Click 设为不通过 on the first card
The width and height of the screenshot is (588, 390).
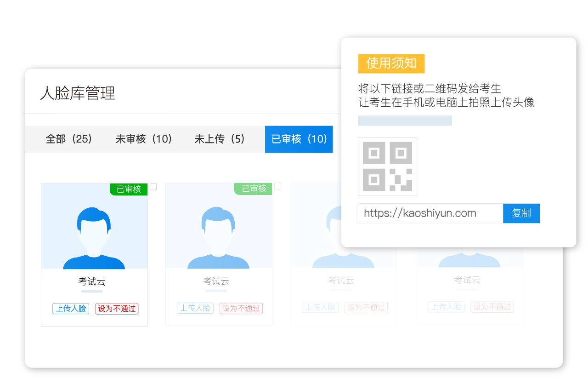117,309
